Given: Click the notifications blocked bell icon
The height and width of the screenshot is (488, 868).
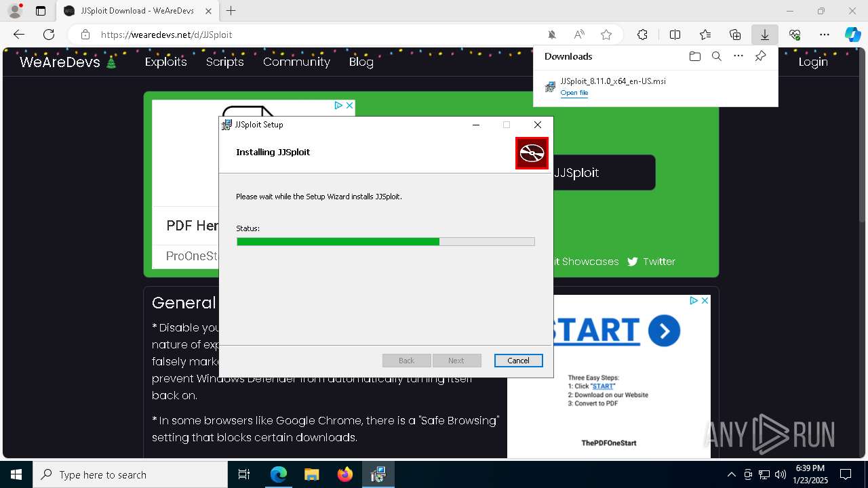Looking at the screenshot, I should point(552,35).
